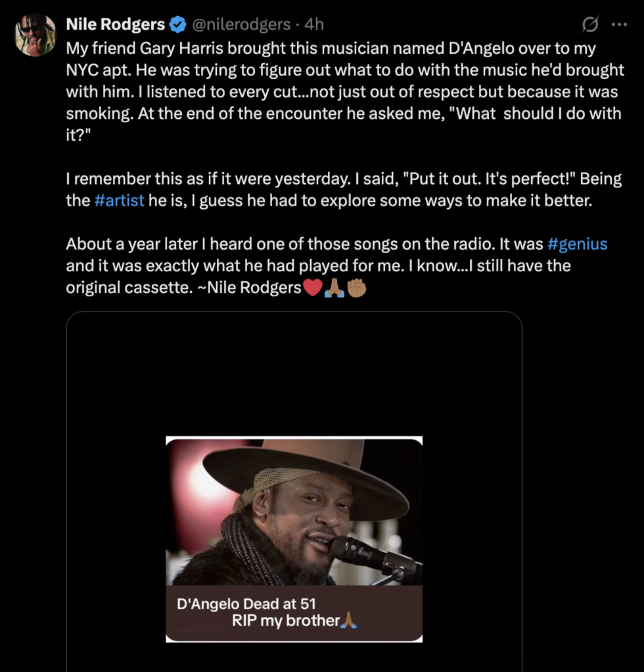Click the raised fist emoji
Image resolution: width=644 pixels, height=672 pixels.
coord(356,288)
